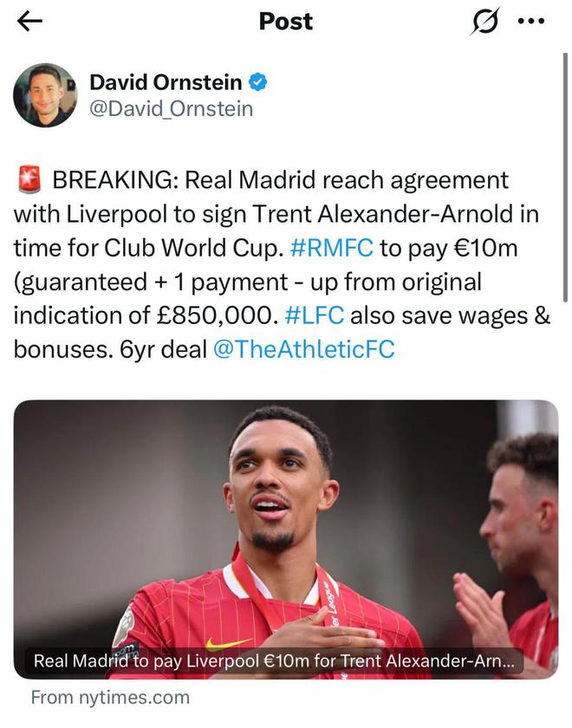The width and height of the screenshot is (572, 728).
Task: Tap the Nike logo on shirt
Action: click(x=228, y=643)
